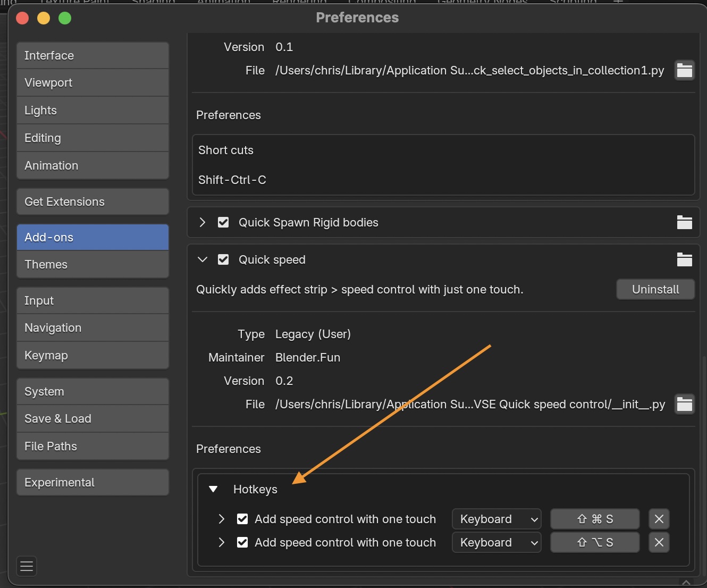Open folder icon in Quick speed header
This screenshot has height=588, width=707.
684,259
